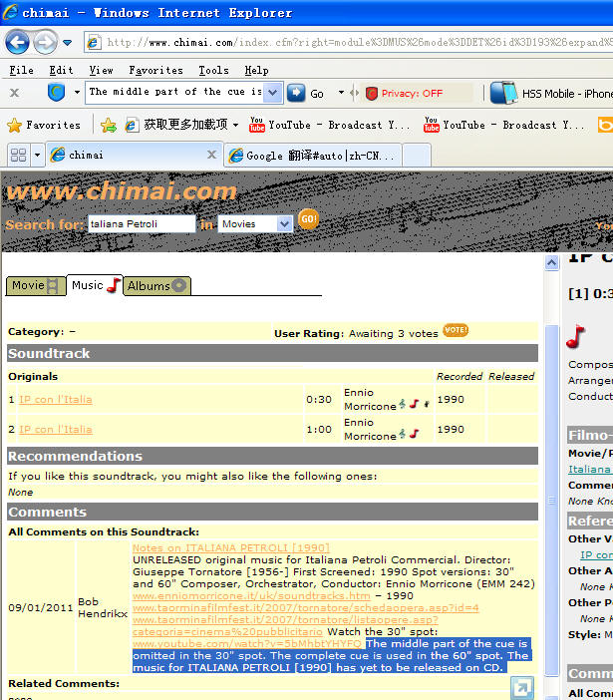The width and height of the screenshot is (613, 700).
Task: Expand the toolbar search box history dropdown
Action: (x=272, y=93)
